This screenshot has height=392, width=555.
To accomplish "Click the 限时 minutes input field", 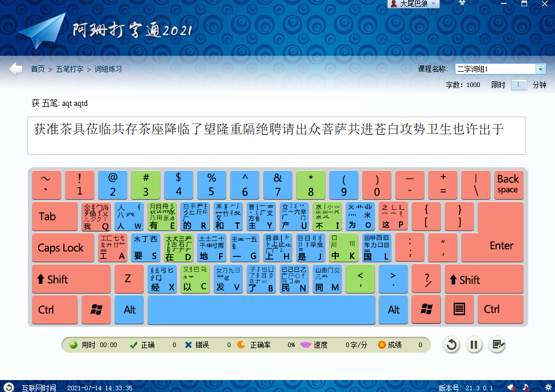I will coord(519,85).
